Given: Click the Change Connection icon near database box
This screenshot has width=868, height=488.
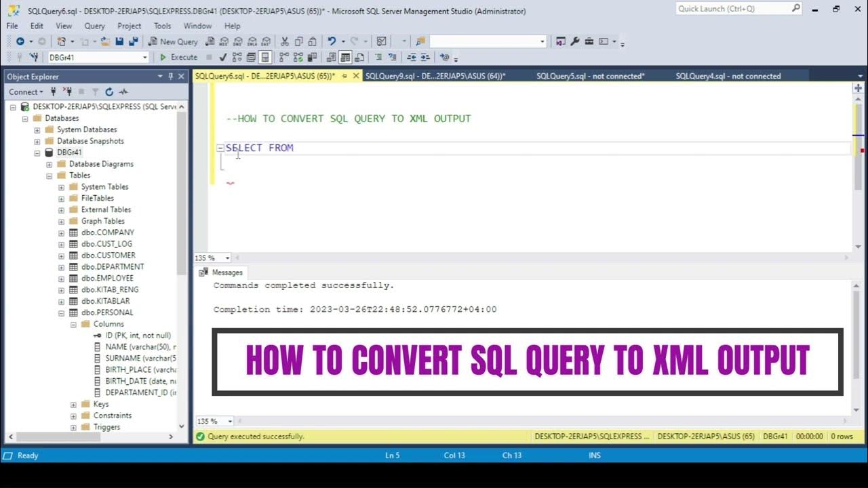Looking at the screenshot, I should 33,57.
